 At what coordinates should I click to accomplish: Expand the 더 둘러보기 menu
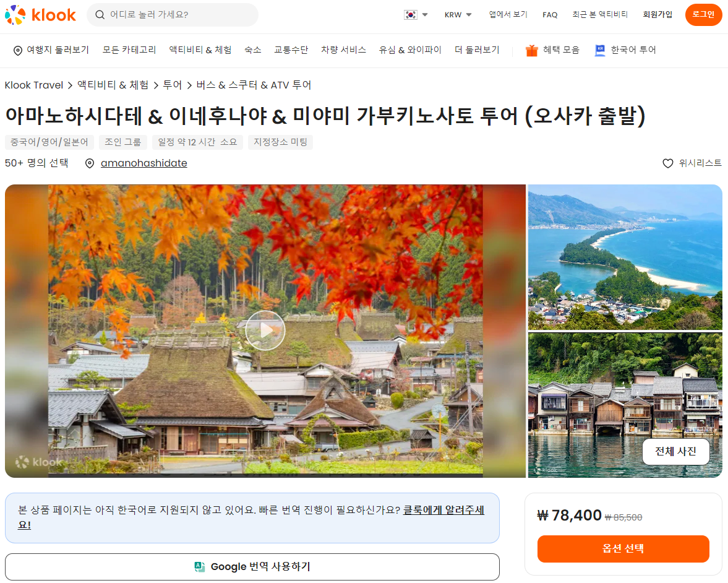(477, 50)
